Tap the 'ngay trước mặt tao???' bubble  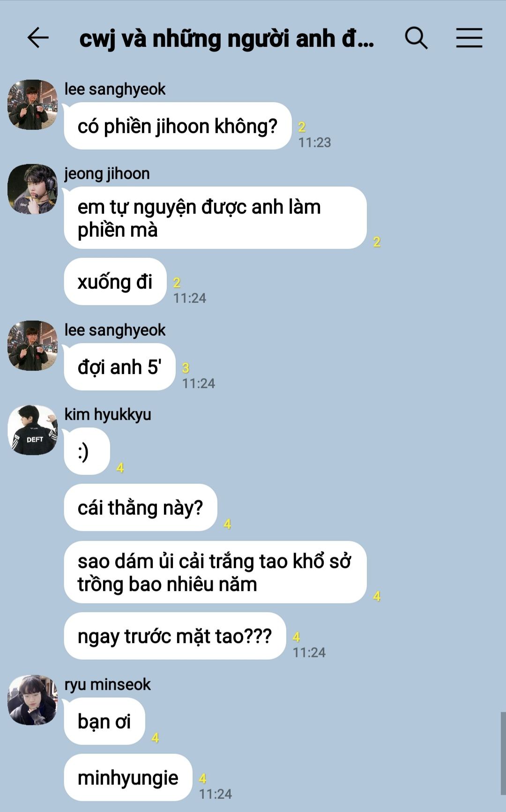click(x=175, y=636)
